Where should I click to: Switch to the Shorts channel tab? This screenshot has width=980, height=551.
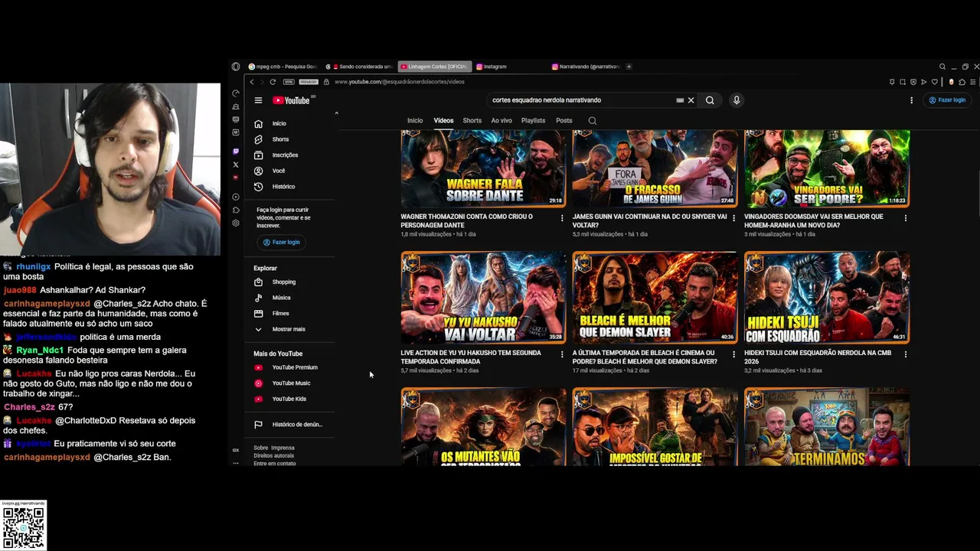click(472, 120)
